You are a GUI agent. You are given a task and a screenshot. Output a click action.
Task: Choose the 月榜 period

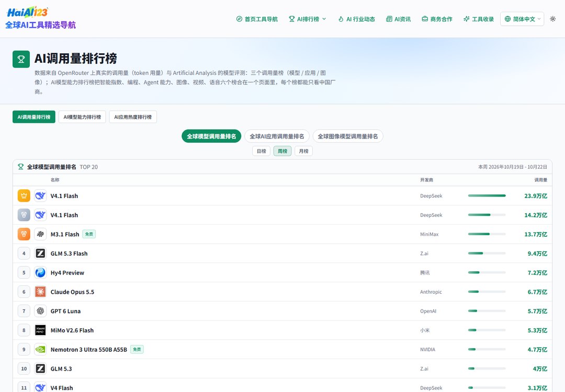(x=304, y=151)
